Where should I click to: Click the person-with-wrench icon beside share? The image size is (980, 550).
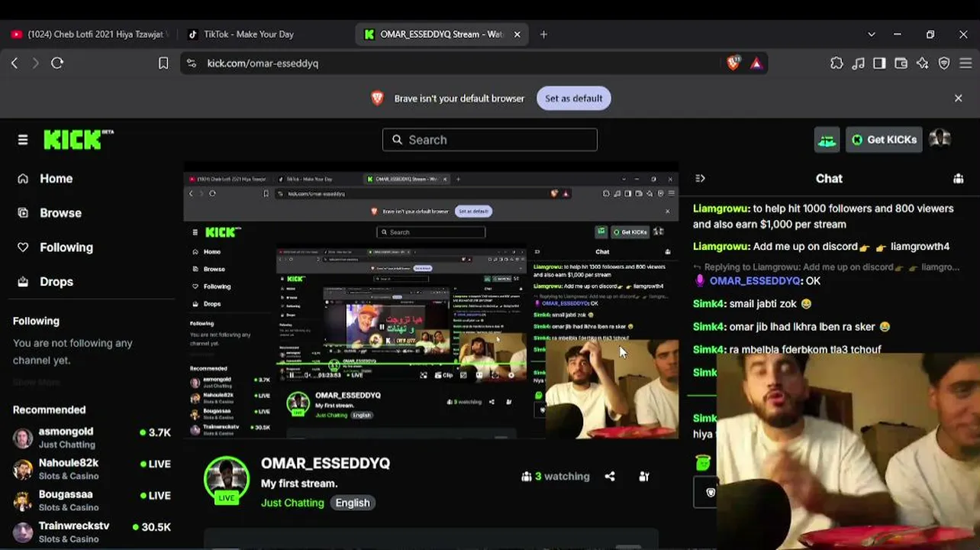click(644, 477)
